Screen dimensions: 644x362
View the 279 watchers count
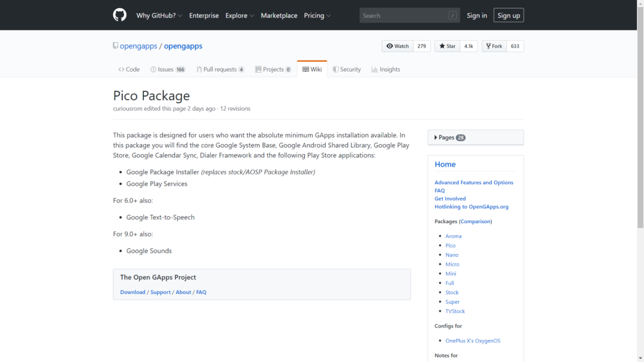422,46
